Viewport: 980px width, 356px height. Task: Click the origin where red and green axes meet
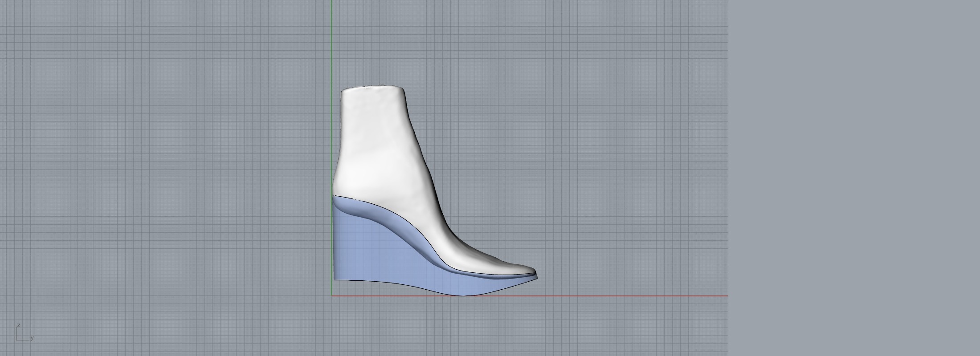[x=331, y=296]
